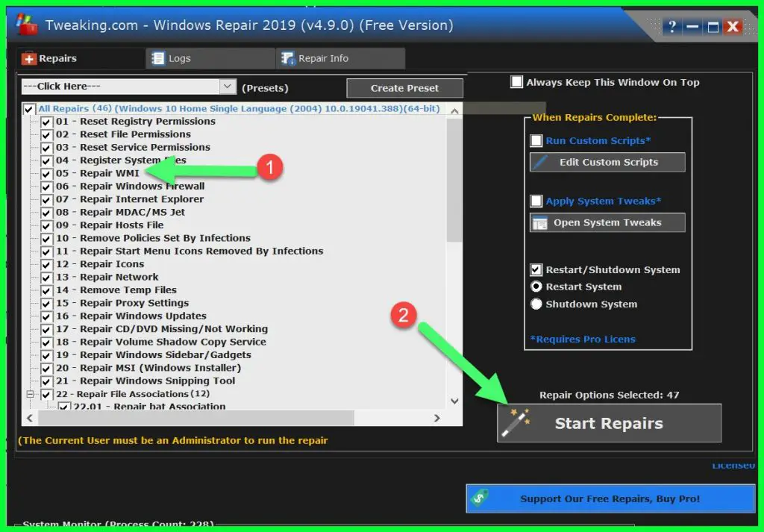Enable the Run Custom Scripts checkbox
This screenshot has width=764, height=532.
[536, 141]
